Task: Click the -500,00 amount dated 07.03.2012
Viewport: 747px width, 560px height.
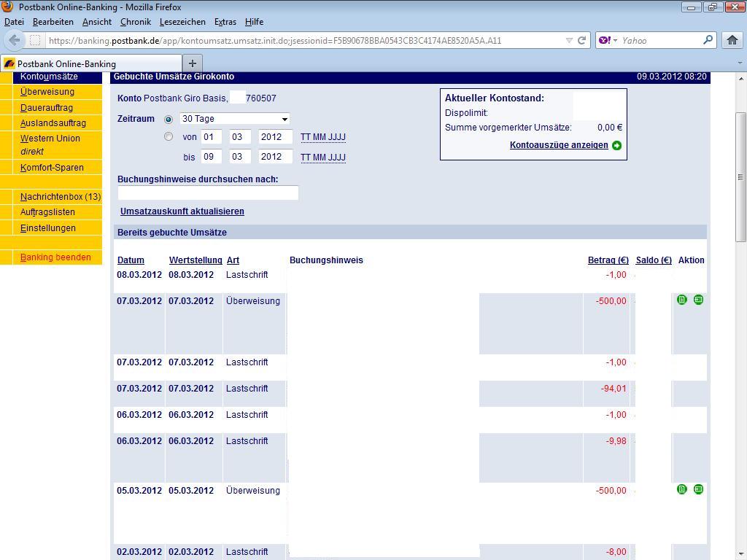Action: click(x=611, y=301)
